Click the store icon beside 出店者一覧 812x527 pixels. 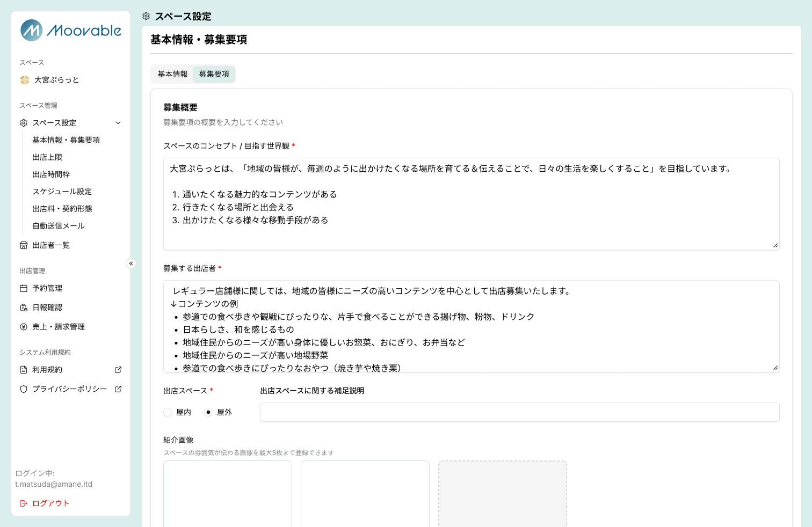[24, 245]
